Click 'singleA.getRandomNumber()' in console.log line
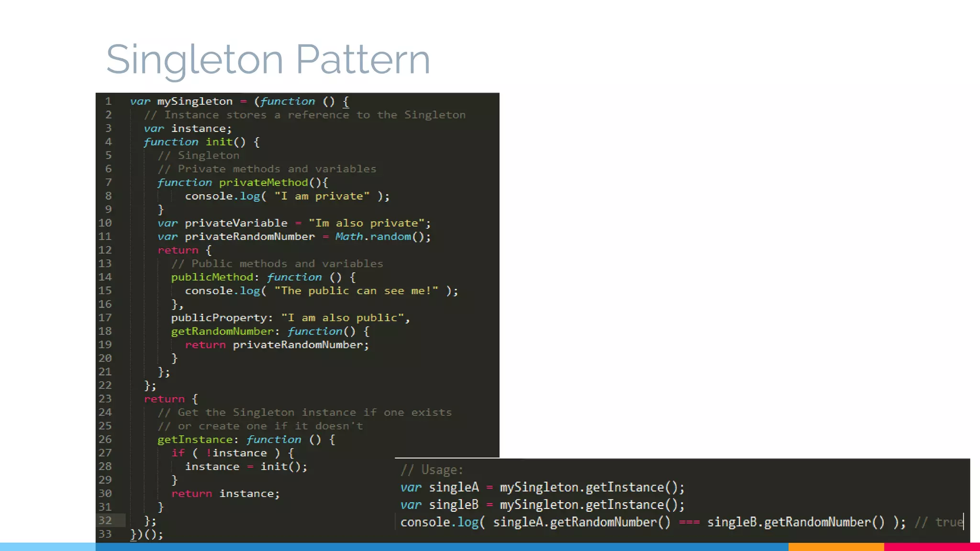This screenshot has height=551, width=980. (x=582, y=522)
